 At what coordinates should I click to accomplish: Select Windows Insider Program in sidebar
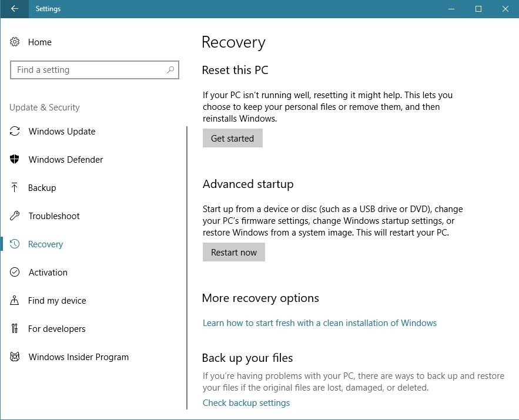pyautogui.click(x=78, y=357)
